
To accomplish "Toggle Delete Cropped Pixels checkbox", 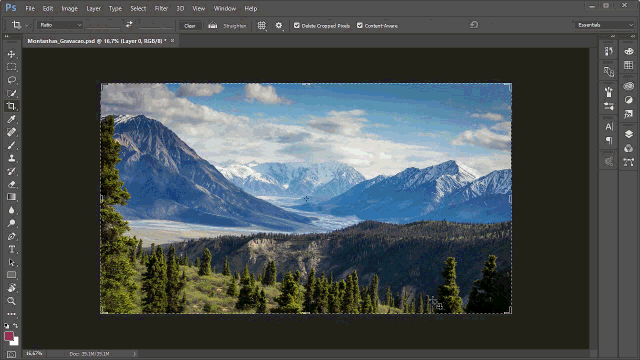I will [x=297, y=25].
